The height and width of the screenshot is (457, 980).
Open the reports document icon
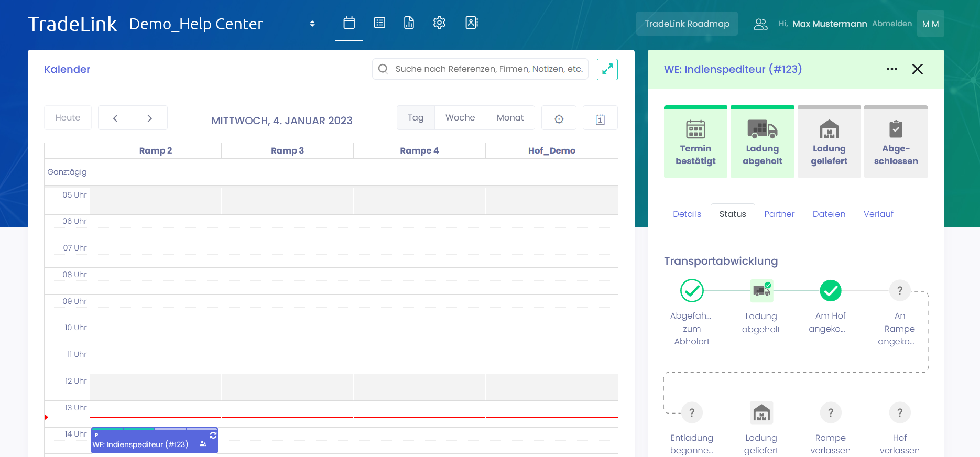[409, 23]
